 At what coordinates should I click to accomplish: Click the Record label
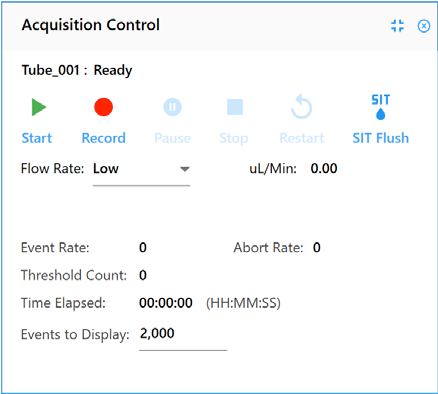coord(104,138)
